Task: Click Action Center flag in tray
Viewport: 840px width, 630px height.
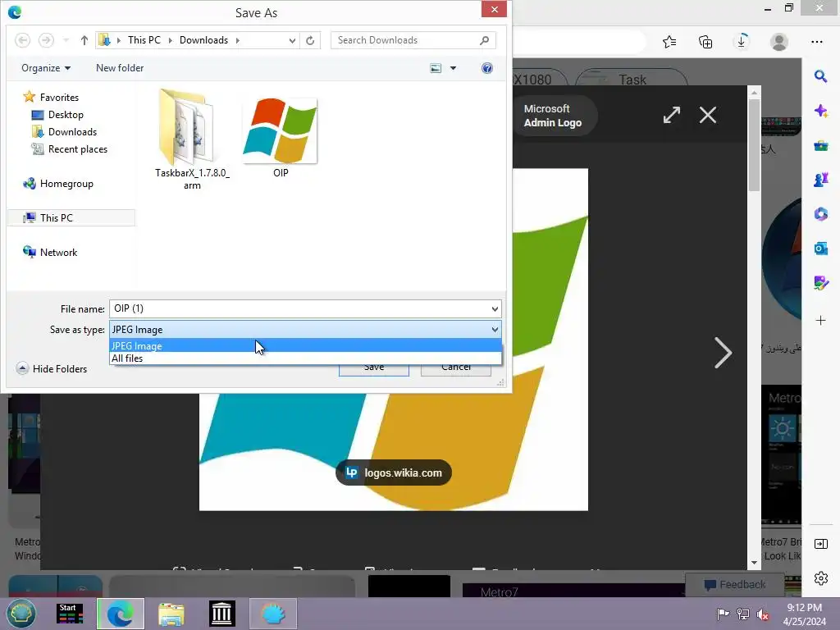Action: pos(723,614)
